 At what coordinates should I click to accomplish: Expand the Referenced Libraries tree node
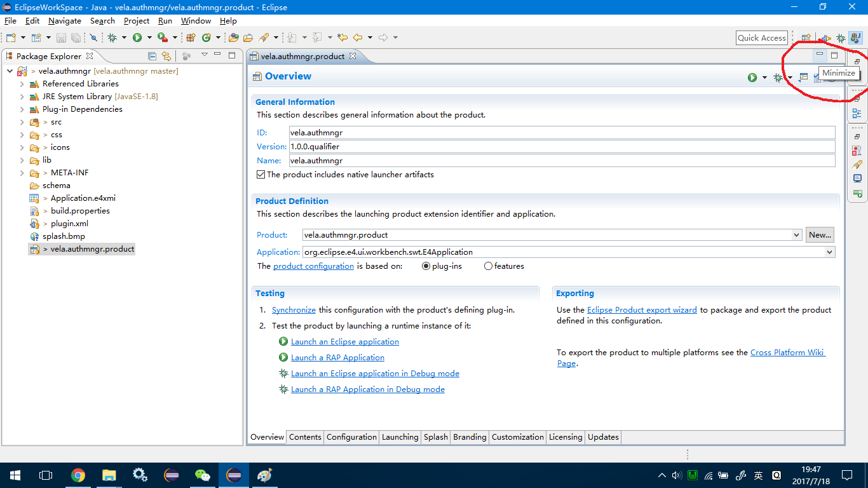[22, 84]
